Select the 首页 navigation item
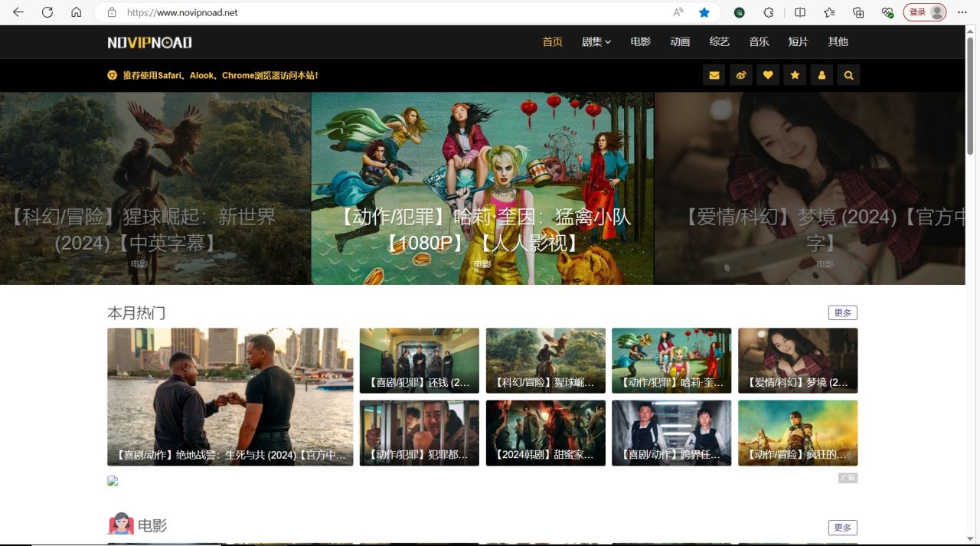 [553, 42]
